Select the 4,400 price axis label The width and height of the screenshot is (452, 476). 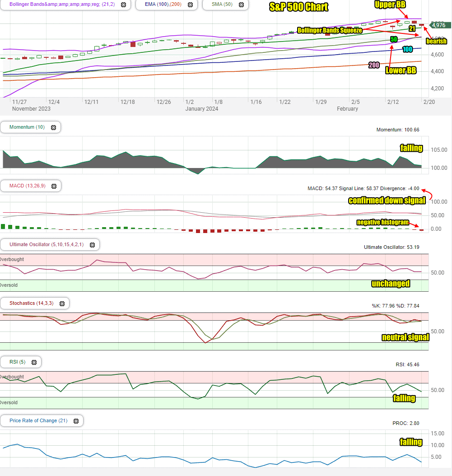tap(437, 71)
